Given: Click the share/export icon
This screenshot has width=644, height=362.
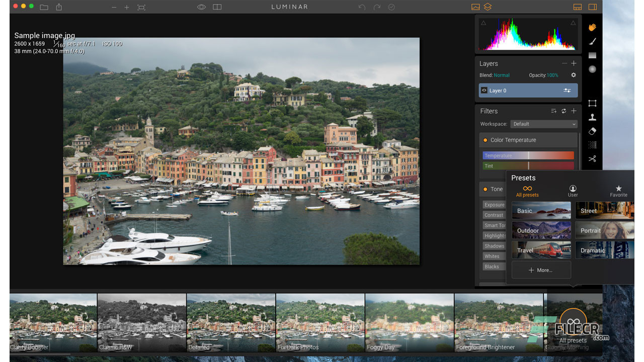Looking at the screenshot, I should point(59,7).
